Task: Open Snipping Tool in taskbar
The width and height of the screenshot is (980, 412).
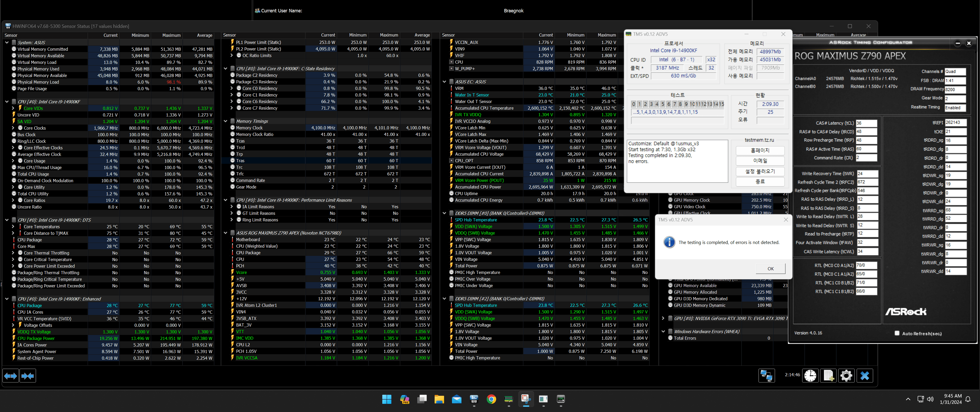Action: [526, 399]
